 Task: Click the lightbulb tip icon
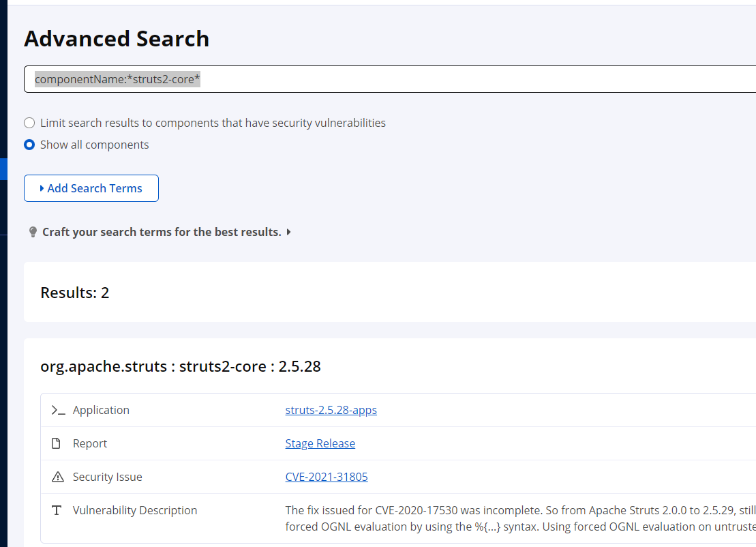pyautogui.click(x=33, y=233)
